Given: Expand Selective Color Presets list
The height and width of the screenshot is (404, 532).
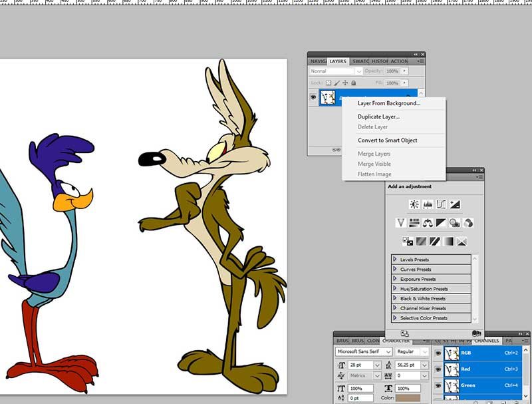Looking at the screenshot, I should [394, 317].
